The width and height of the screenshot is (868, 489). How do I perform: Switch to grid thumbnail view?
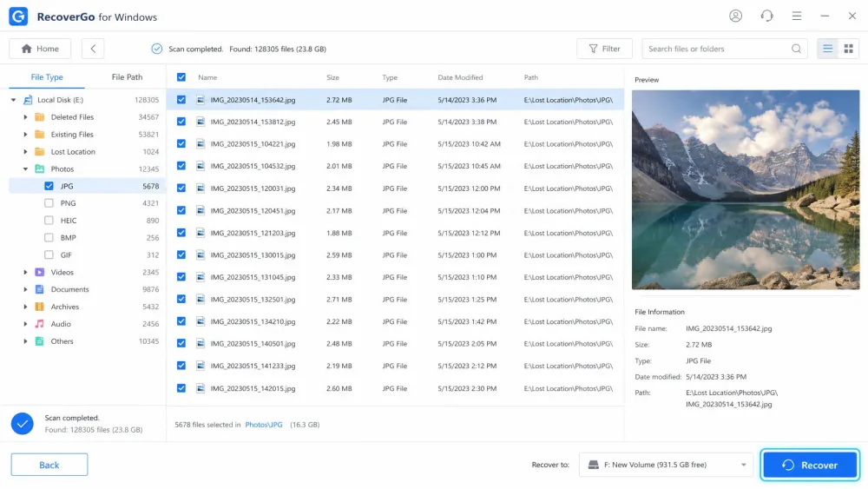(x=848, y=49)
